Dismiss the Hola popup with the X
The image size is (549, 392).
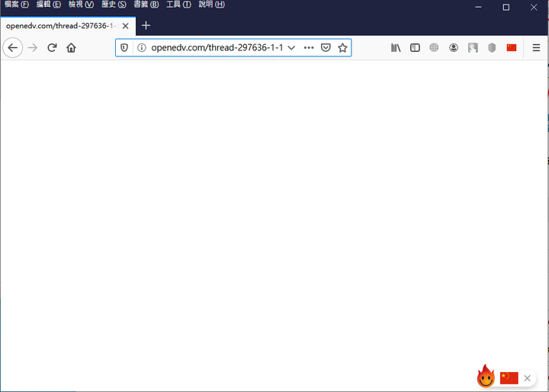[x=528, y=378]
